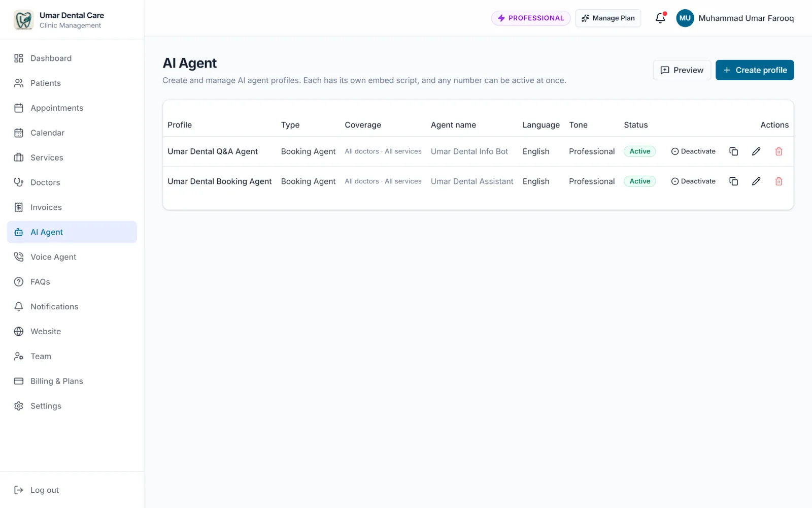Click the Clinic Management subtitle in sidebar
812x508 pixels.
pyautogui.click(x=70, y=25)
